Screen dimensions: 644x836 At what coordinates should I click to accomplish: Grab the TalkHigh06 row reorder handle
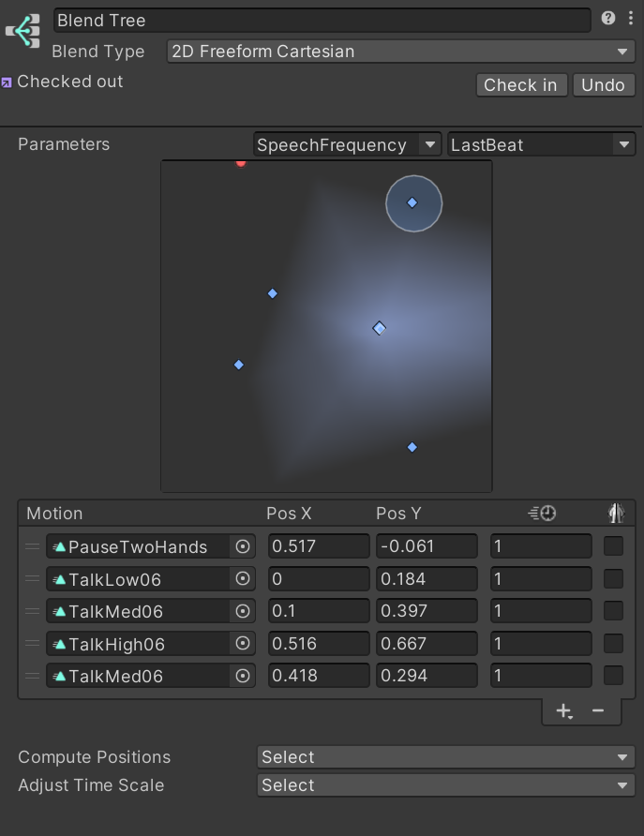[x=33, y=644]
